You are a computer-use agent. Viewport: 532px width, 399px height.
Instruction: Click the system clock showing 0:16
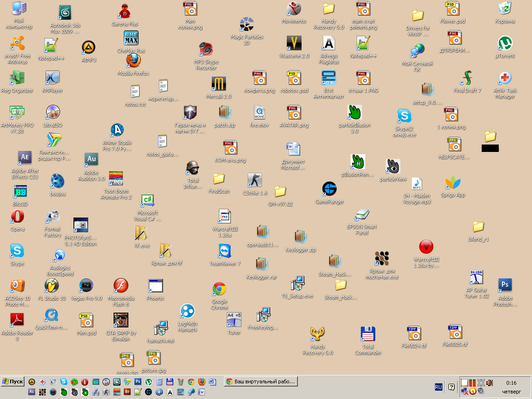pyautogui.click(x=511, y=383)
